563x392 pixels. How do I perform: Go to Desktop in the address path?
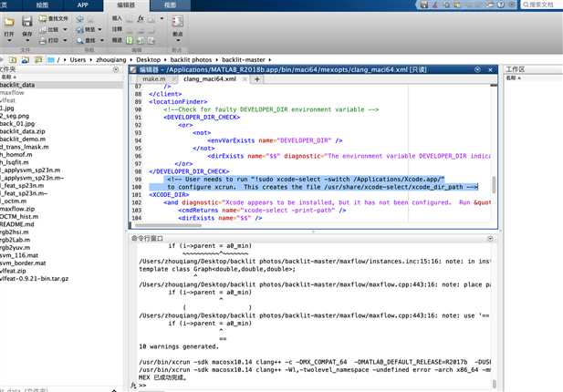pos(149,60)
